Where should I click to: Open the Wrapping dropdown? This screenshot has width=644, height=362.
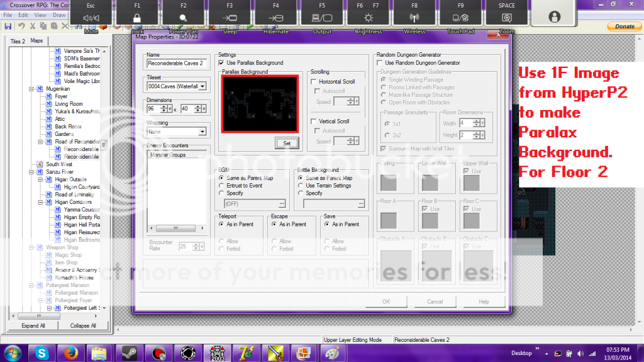click(202, 132)
